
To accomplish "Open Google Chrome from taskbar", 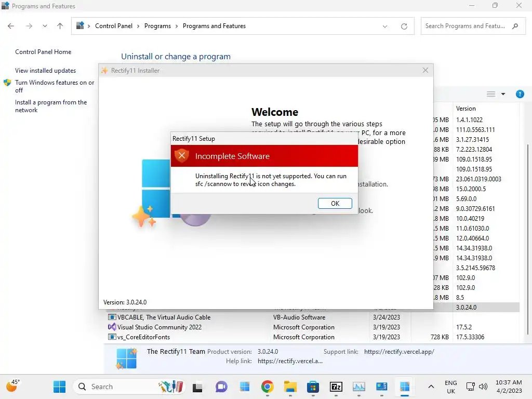I will (x=268, y=387).
